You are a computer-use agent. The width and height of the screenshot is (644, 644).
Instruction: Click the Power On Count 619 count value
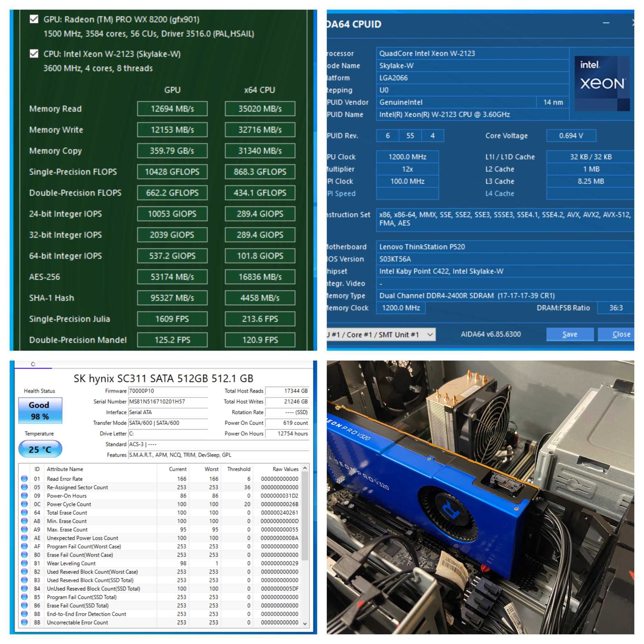click(287, 423)
